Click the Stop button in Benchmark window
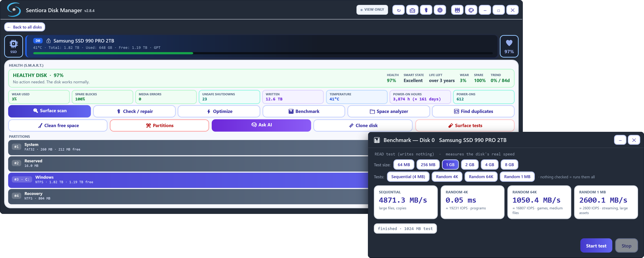The height and width of the screenshot is (258, 644). (x=626, y=245)
